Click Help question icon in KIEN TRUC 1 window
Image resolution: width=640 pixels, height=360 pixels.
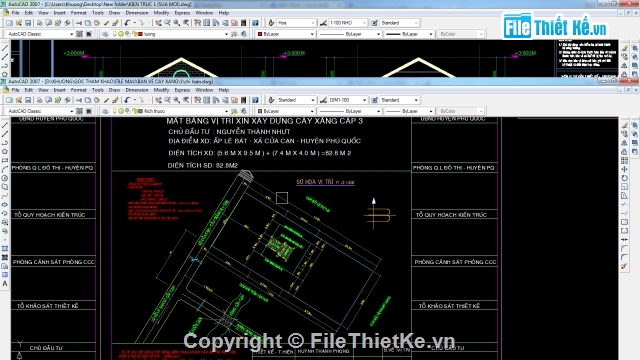click(x=255, y=23)
